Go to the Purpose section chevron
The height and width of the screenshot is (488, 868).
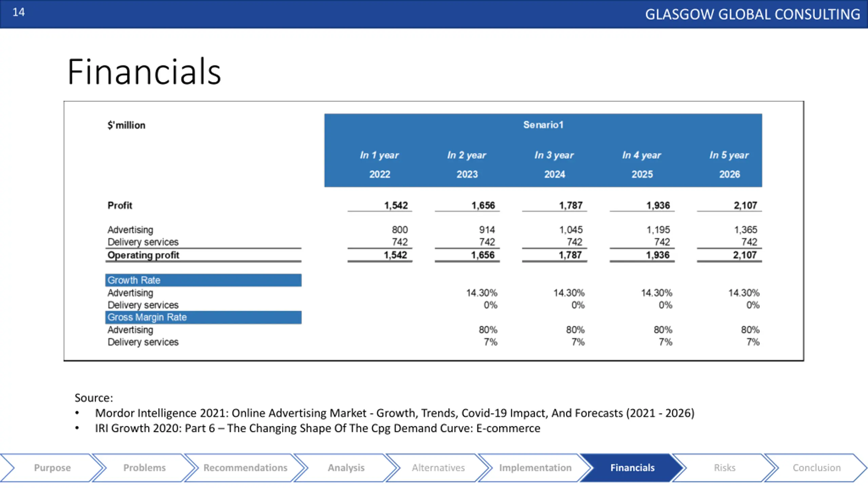point(51,468)
